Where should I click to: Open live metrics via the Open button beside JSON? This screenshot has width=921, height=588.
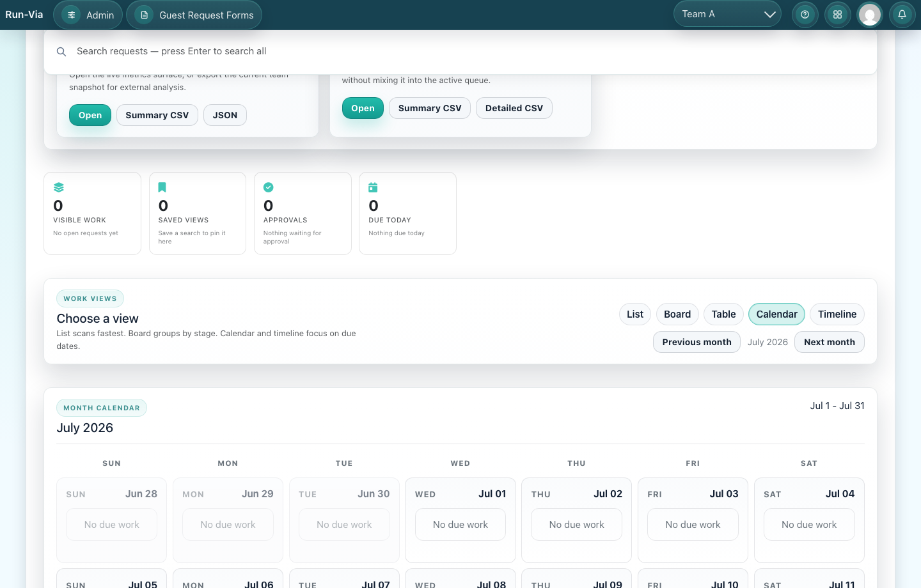(x=90, y=115)
